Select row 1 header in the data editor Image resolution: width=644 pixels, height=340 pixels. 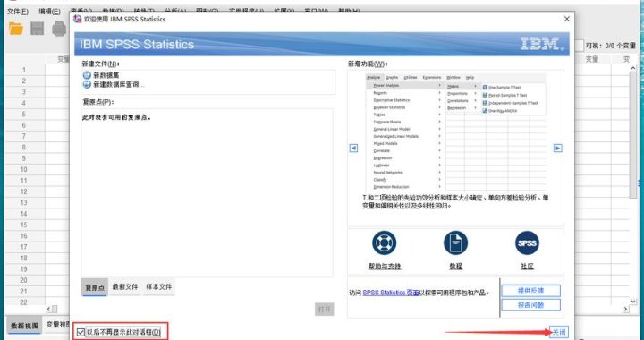coord(25,70)
